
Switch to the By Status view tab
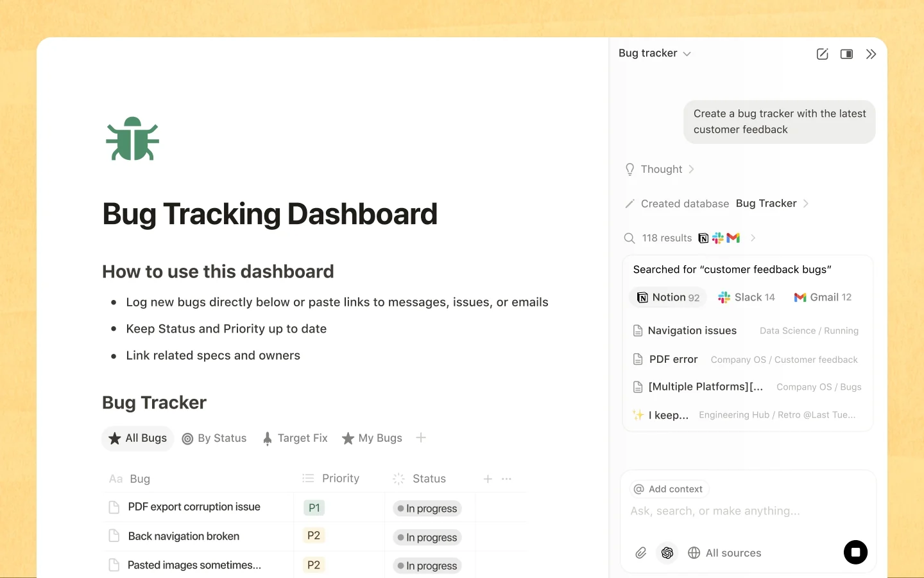pyautogui.click(x=214, y=438)
